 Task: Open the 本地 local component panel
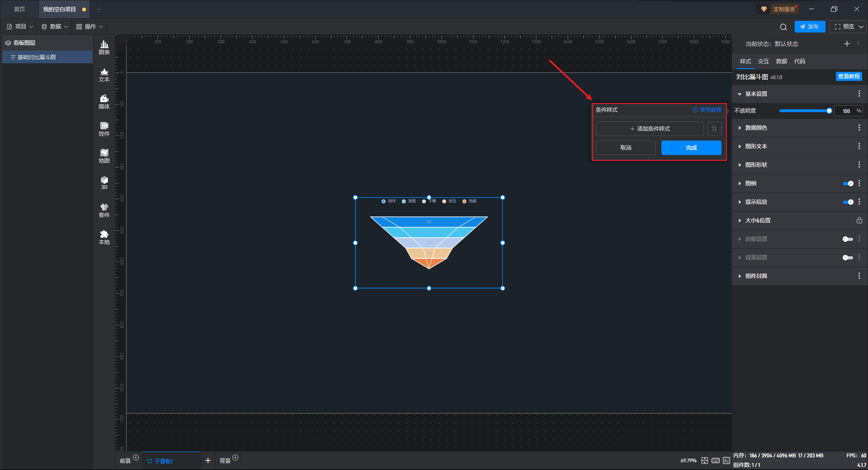pos(104,237)
